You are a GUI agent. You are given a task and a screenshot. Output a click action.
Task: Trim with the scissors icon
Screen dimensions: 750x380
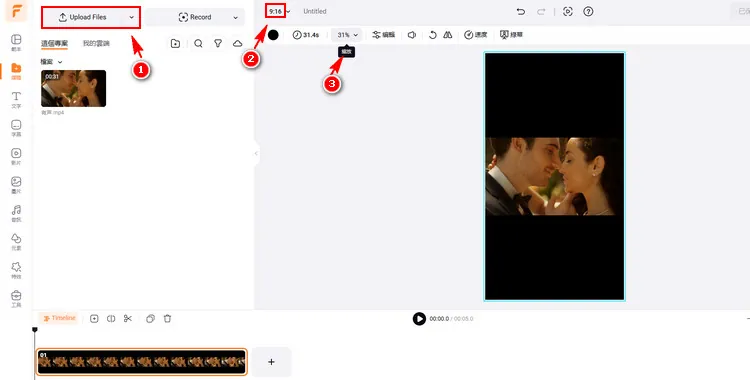pyautogui.click(x=128, y=319)
